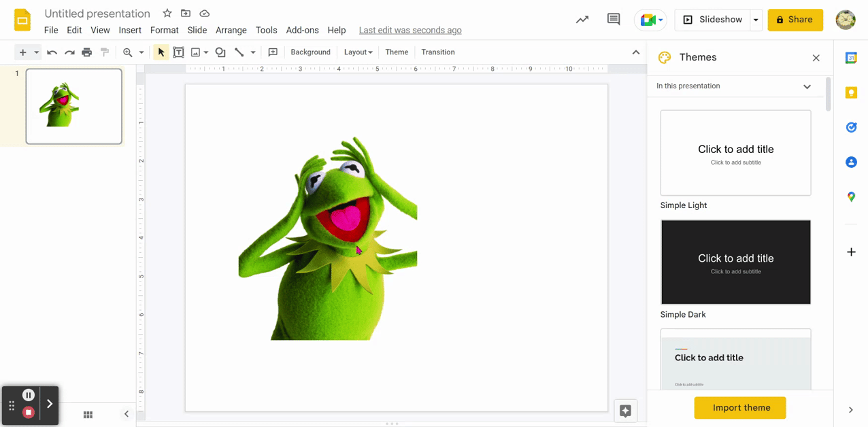This screenshot has height=427, width=868.
Task: Click the Background button
Action: pyautogui.click(x=310, y=52)
